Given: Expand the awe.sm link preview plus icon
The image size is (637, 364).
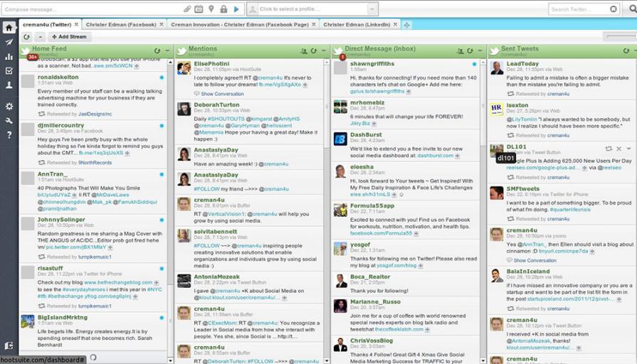Looking at the screenshot, I should 137,66.
